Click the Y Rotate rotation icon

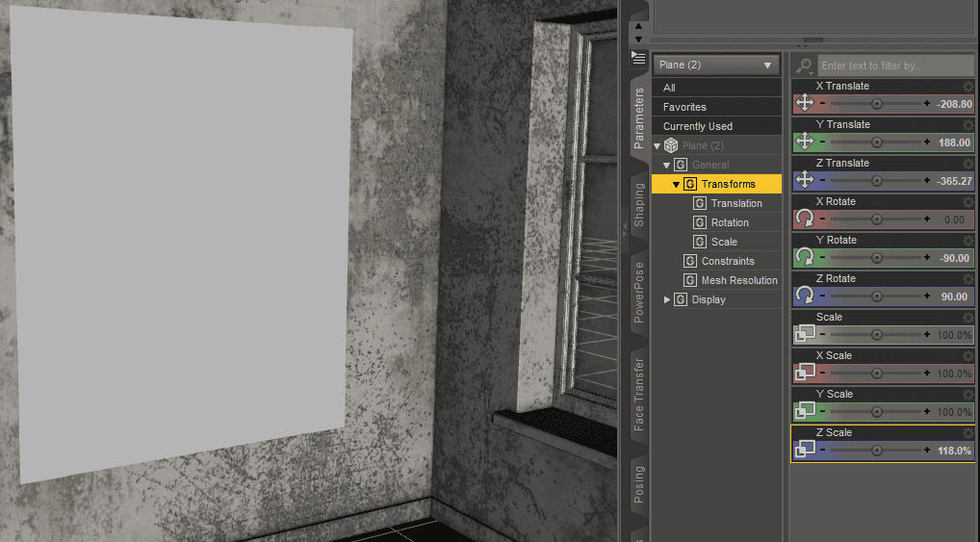805,257
